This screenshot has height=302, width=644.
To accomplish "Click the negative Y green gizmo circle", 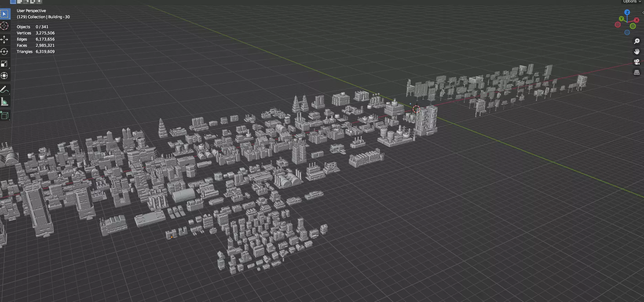I will [633, 26].
